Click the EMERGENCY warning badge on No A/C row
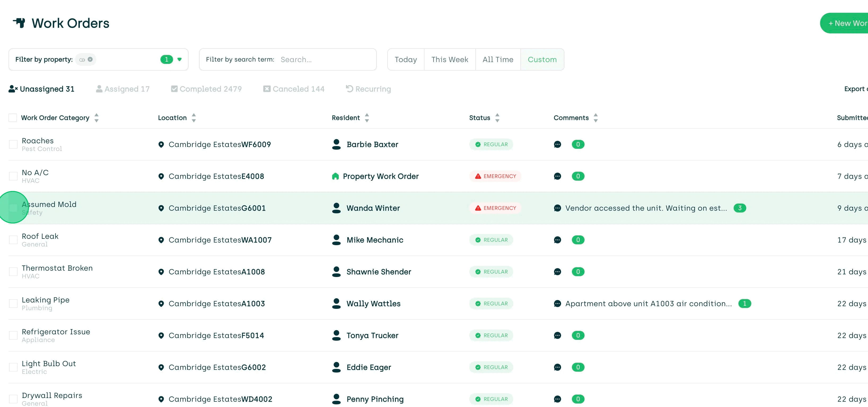Screen dimensions: 868x407 tap(495, 176)
